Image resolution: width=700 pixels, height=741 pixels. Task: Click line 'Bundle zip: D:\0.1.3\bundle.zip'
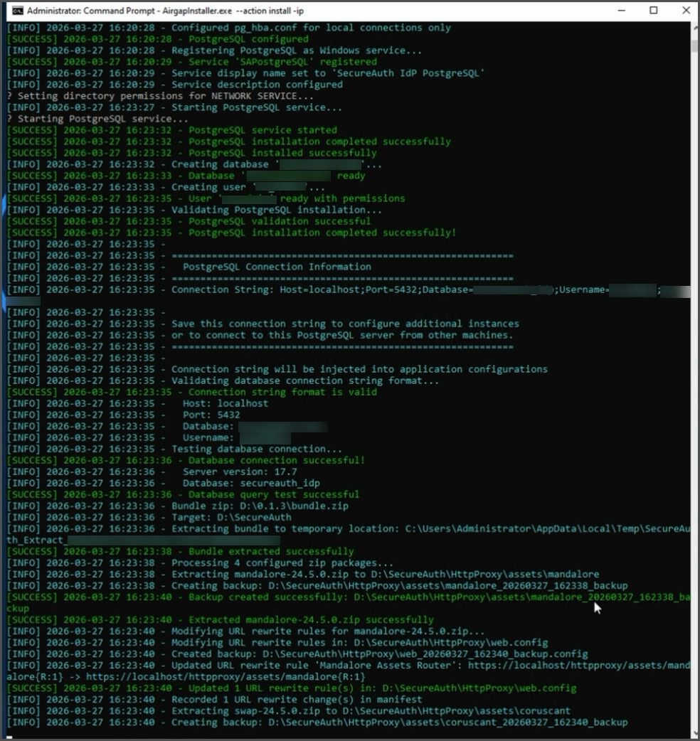(x=178, y=506)
